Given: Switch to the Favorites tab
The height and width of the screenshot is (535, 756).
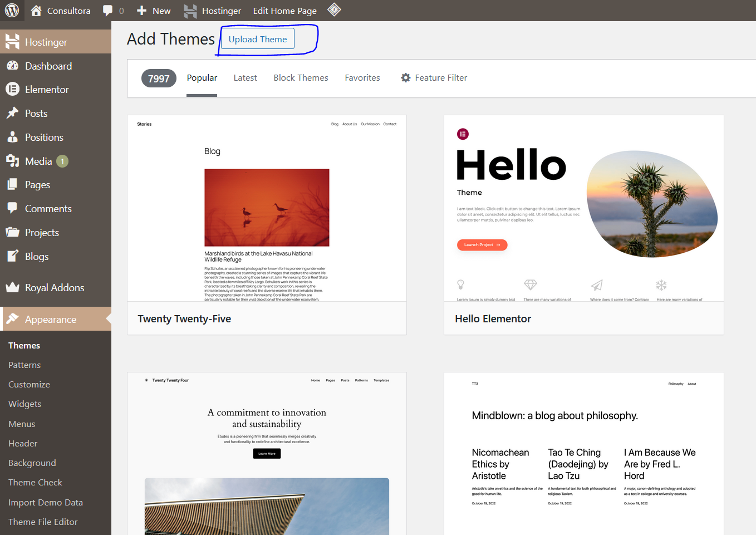Looking at the screenshot, I should (x=362, y=77).
